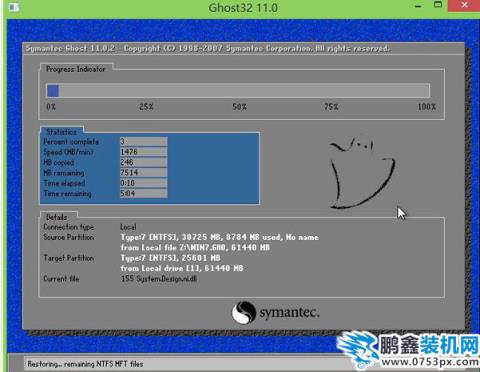
Task: Close the Ghost32 11.0 window
Action: (464, 5)
